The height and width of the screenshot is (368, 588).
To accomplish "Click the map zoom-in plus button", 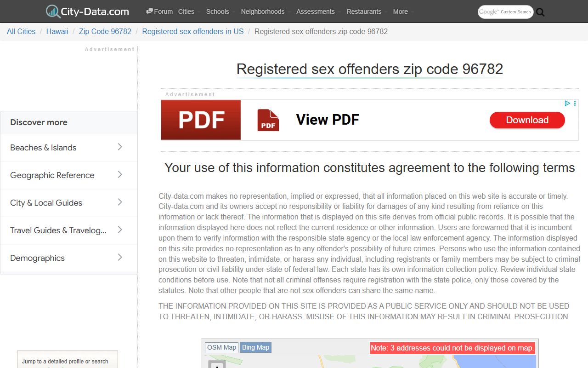I will [217, 364].
